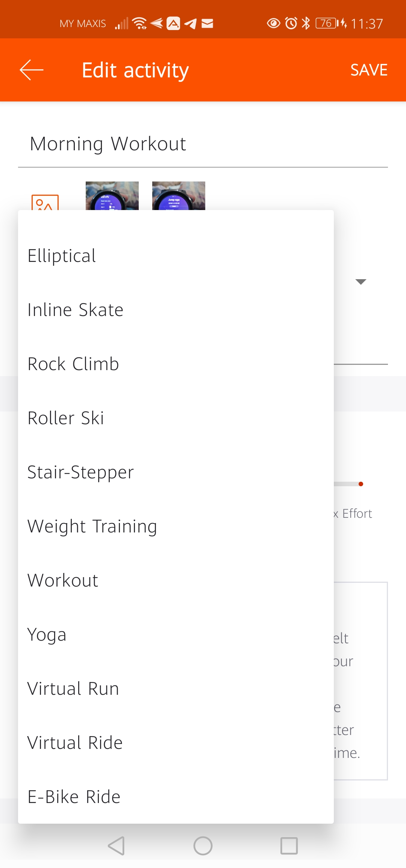Select Elliptical from the sport list
Viewport: 406px width, 868px height.
[x=176, y=256]
